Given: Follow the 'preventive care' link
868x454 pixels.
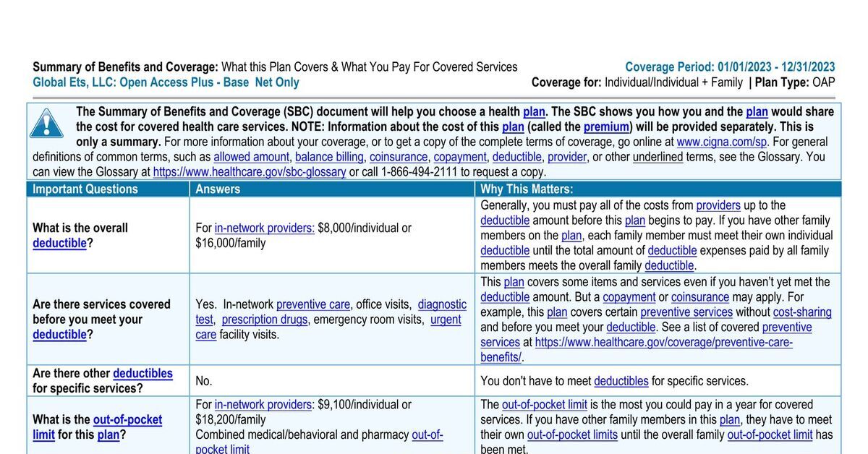Looking at the screenshot, I should coord(313,305).
